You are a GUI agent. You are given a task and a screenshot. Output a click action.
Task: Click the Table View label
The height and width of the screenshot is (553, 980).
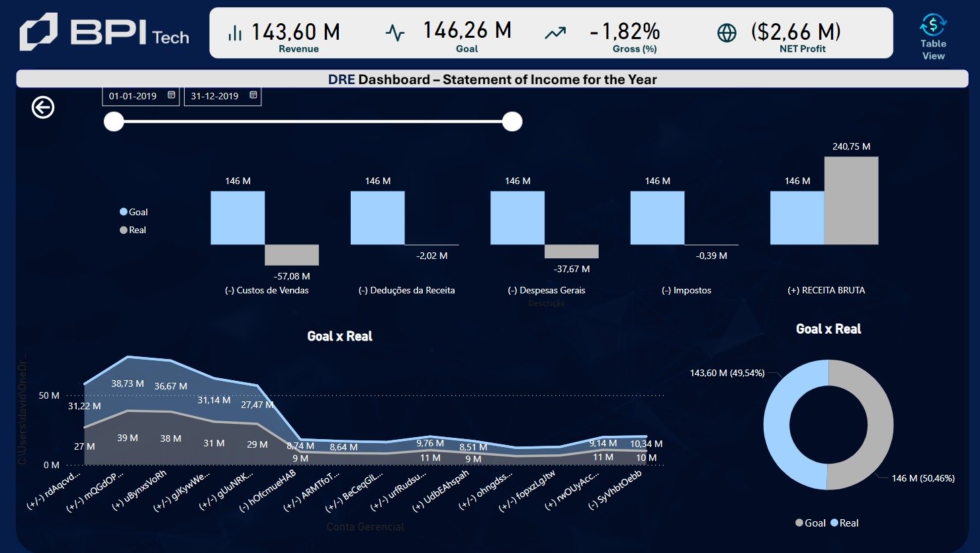(x=933, y=50)
